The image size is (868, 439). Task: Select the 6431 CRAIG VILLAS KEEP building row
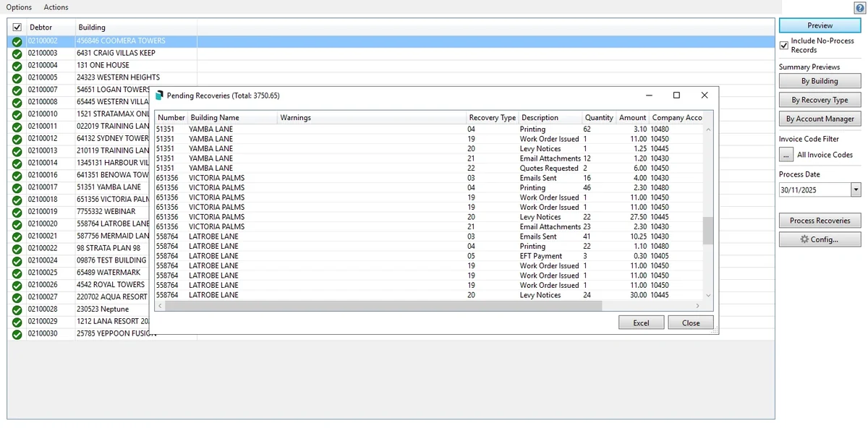click(x=391, y=54)
